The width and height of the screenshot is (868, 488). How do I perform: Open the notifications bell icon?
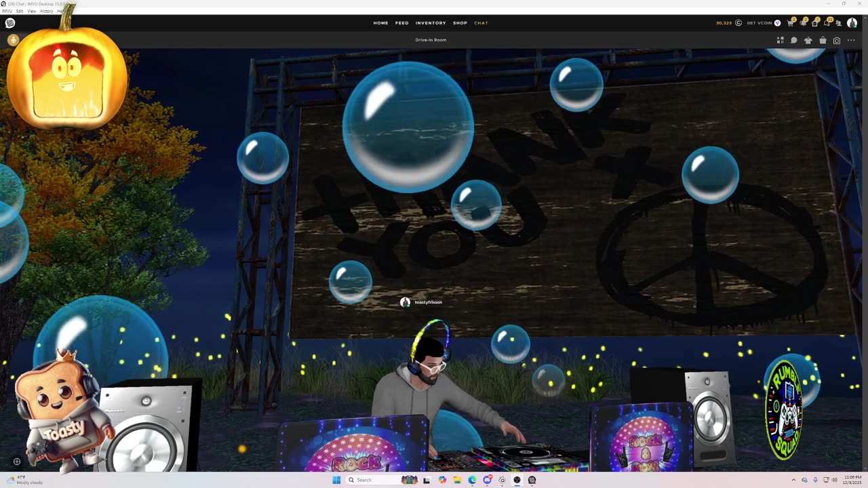pyautogui.click(x=803, y=23)
